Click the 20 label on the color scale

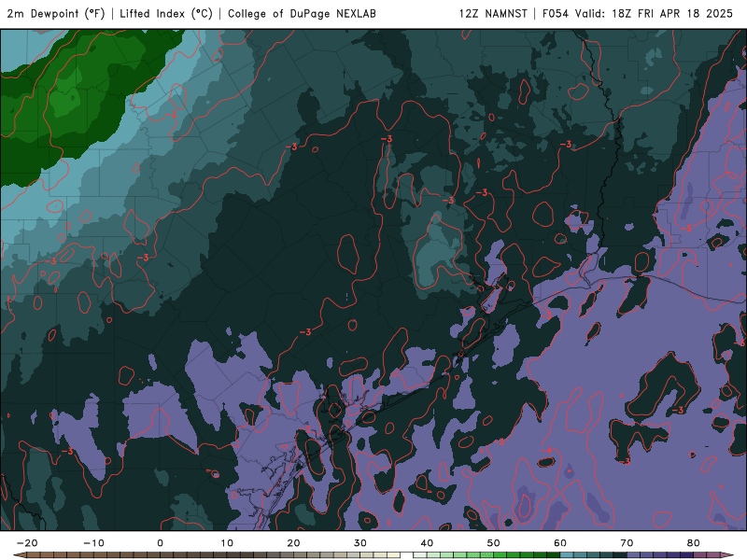point(293,543)
